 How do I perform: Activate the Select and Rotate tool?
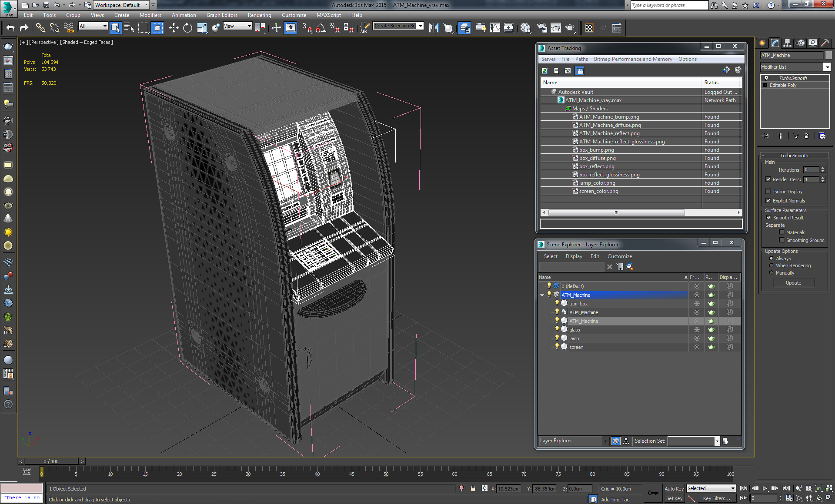tap(187, 28)
